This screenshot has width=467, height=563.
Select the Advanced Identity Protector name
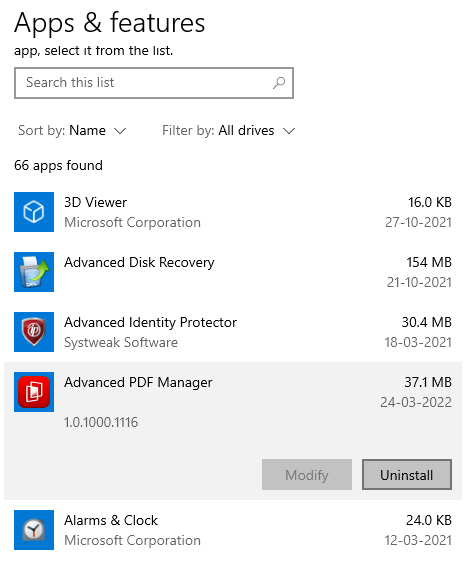[x=150, y=323]
